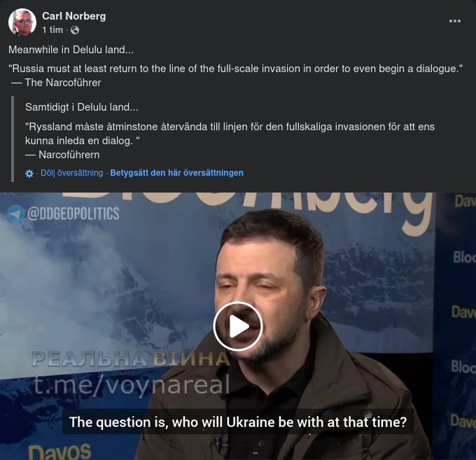Click the 'Meanwhile in Delulu land...' text
This screenshot has width=476, height=460.
pyautogui.click(x=71, y=50)
